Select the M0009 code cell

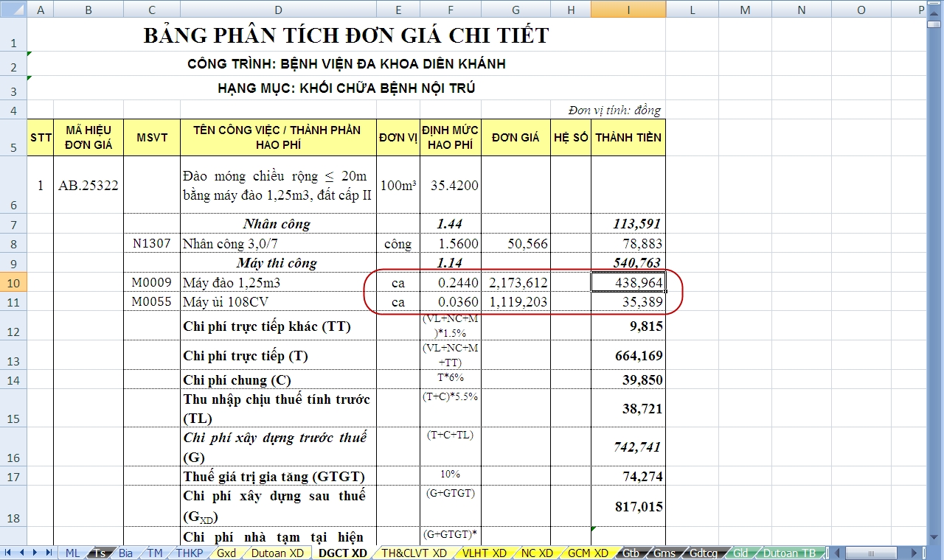[x=152, y=282]
